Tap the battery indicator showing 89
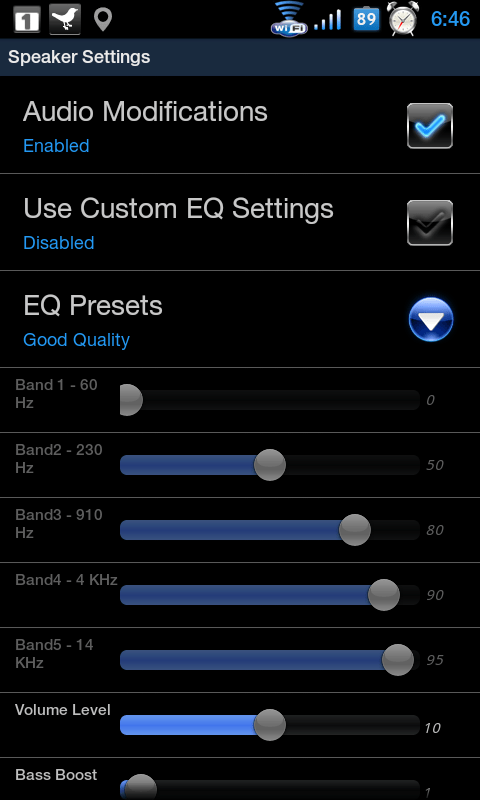This screenshot has height=800, width=480. click(x=366, y=20)
